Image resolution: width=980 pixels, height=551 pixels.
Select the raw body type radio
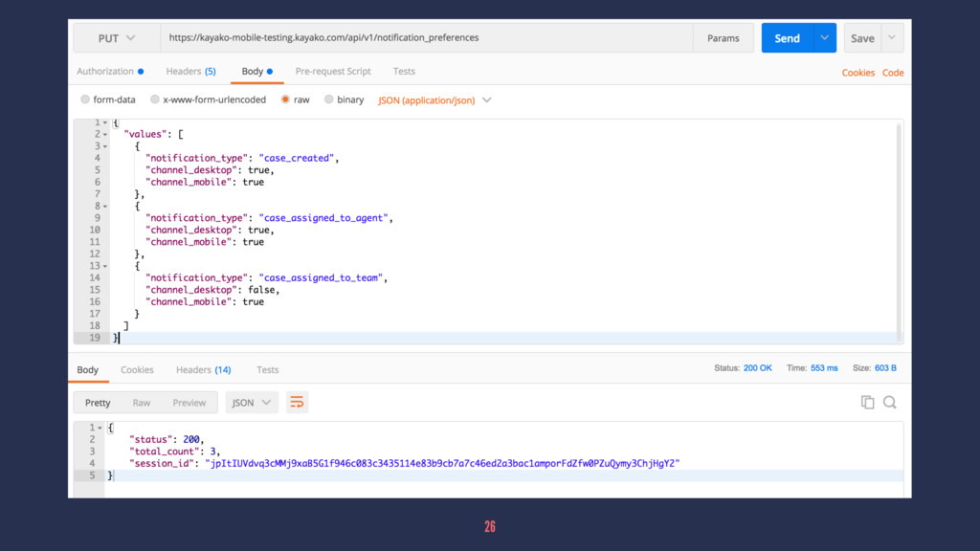(285, 99)
